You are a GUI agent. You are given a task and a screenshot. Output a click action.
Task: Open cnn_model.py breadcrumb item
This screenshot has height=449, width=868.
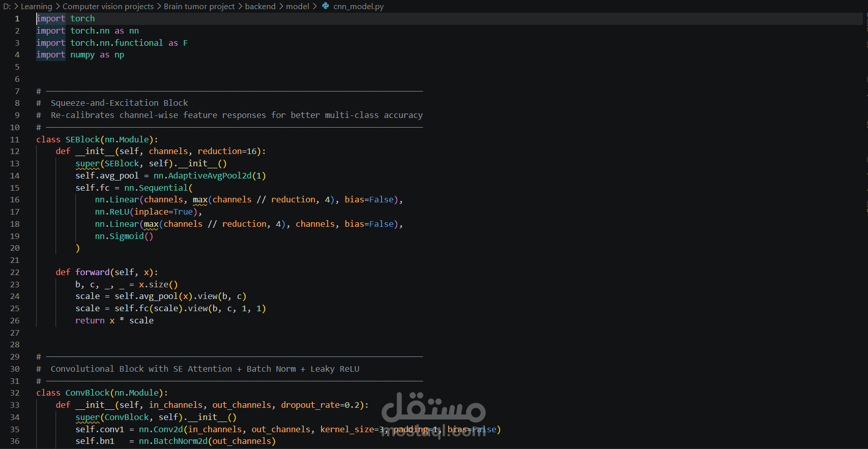pos(358,6)
